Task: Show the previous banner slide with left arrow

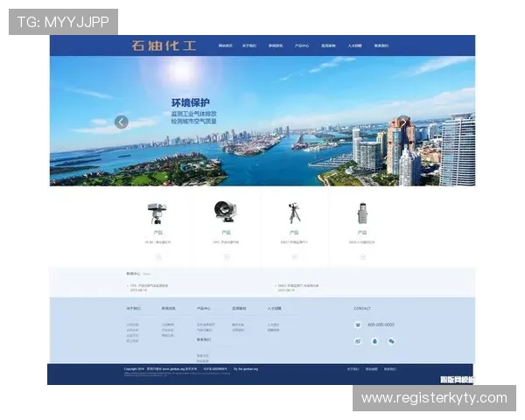Action: point(122,122)
